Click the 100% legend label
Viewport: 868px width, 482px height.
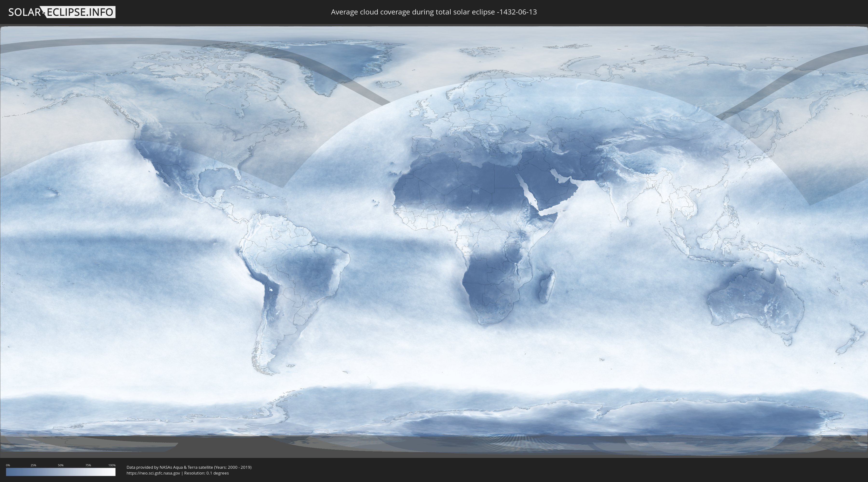coord(112,465)
